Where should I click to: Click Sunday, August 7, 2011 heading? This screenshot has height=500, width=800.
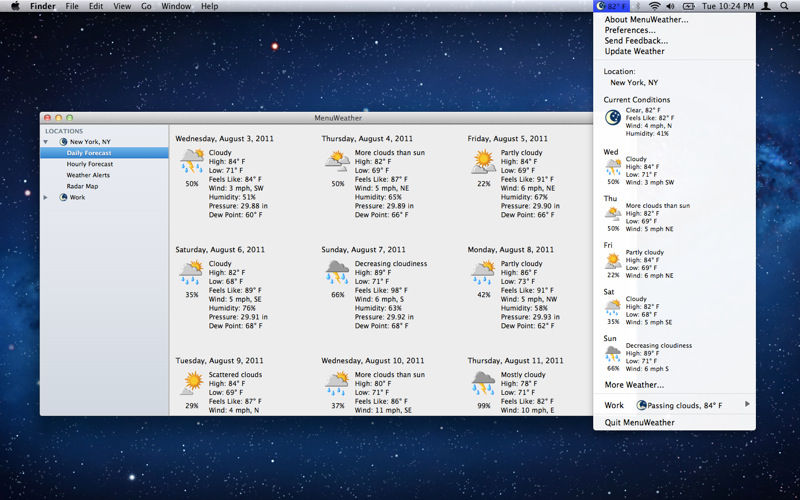pos(363,249)
